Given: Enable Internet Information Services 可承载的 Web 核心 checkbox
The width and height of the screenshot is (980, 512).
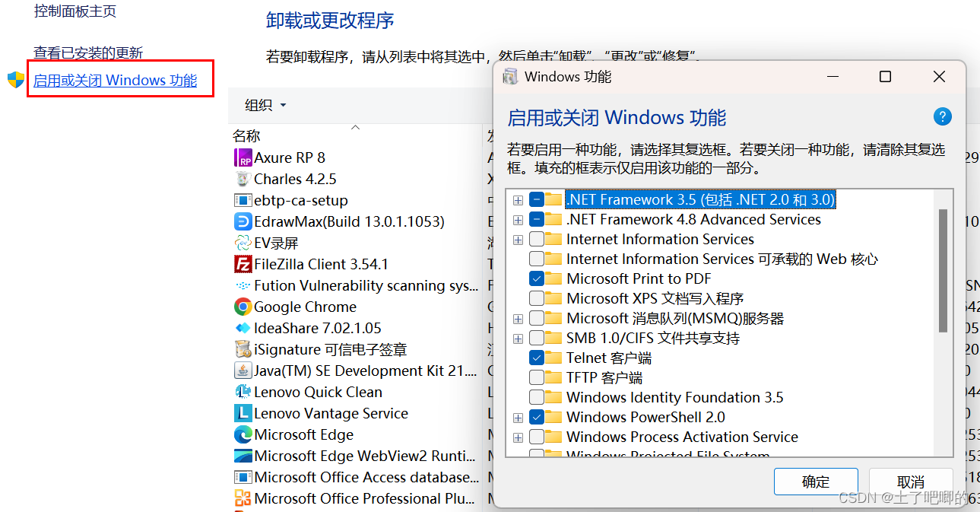Looking at the screenshot, I should tap(536, 259).
